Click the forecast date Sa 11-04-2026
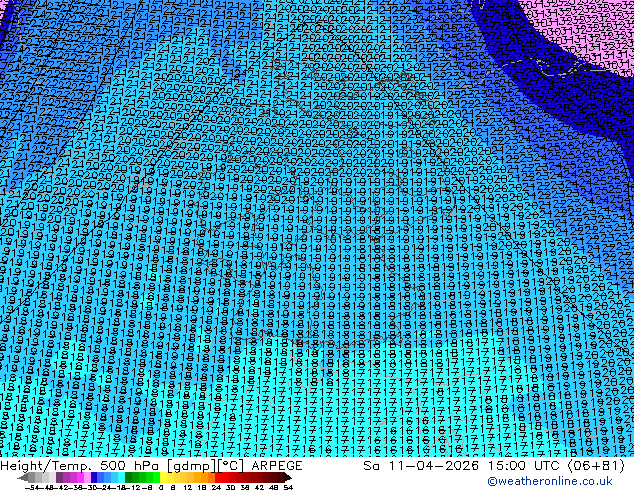The width and height of the screenshot is (634, 490). coord(422,466)
